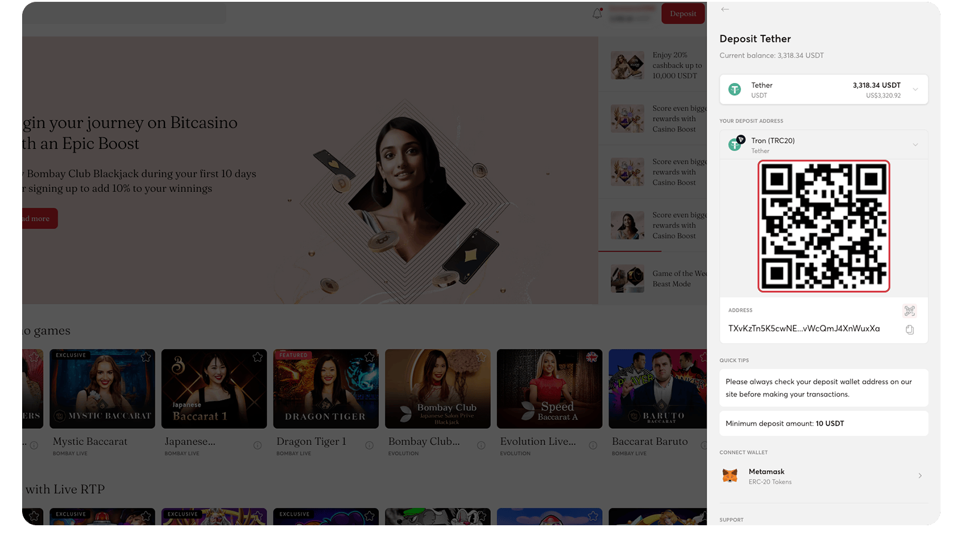This screenshot has height=542, width=980.
Task: Toggle favorite star on Dragon Tiger card
Action: click(370, 357)
